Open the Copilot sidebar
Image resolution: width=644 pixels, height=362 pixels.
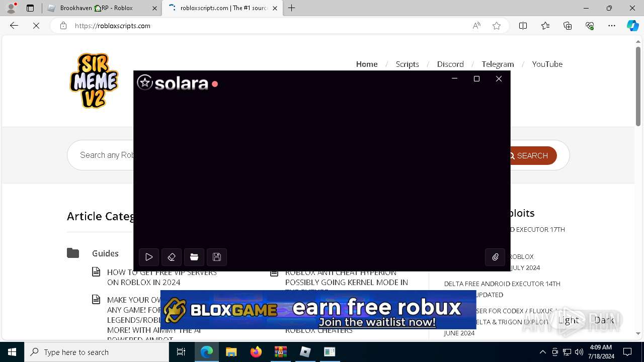click(632, 26)
